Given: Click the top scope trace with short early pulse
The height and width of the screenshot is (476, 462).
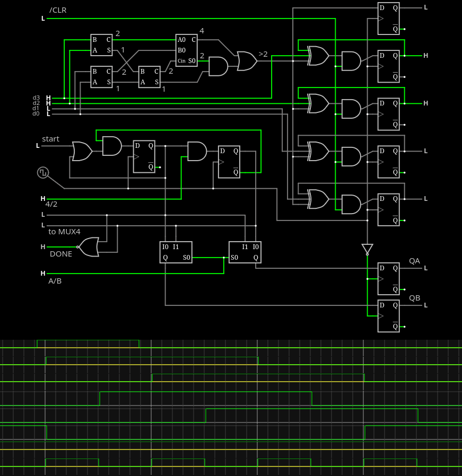Looking at the screenshot, I should [x=231, y=344].
